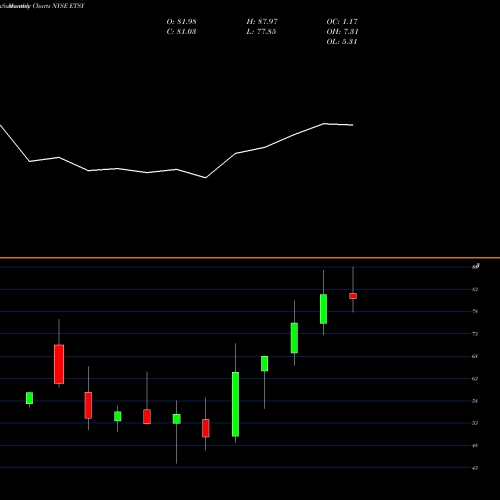The width and height of the screenshot is (500, 500).
Task: Click the low value L: 77.85 text
Action: [x=261, y=32]
